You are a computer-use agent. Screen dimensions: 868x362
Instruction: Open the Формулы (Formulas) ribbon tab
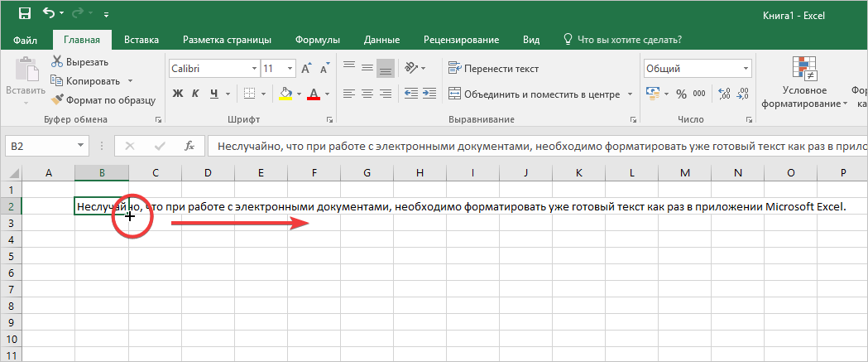(x=319, y=40)
